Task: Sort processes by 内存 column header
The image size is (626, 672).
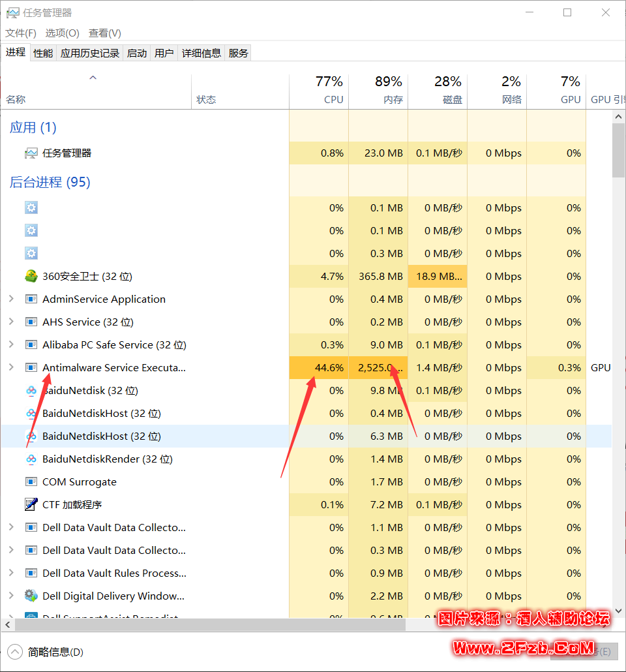Action: tap(378, 91)
